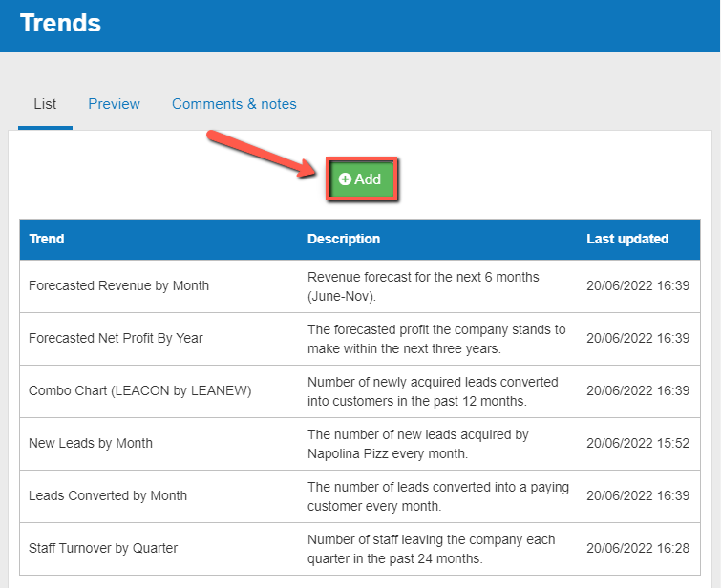Viewport: 721px width, 588px height.
Task: Click Forecasted Net Profit row's 16:39 timestamp
Action: coord(638,338)
